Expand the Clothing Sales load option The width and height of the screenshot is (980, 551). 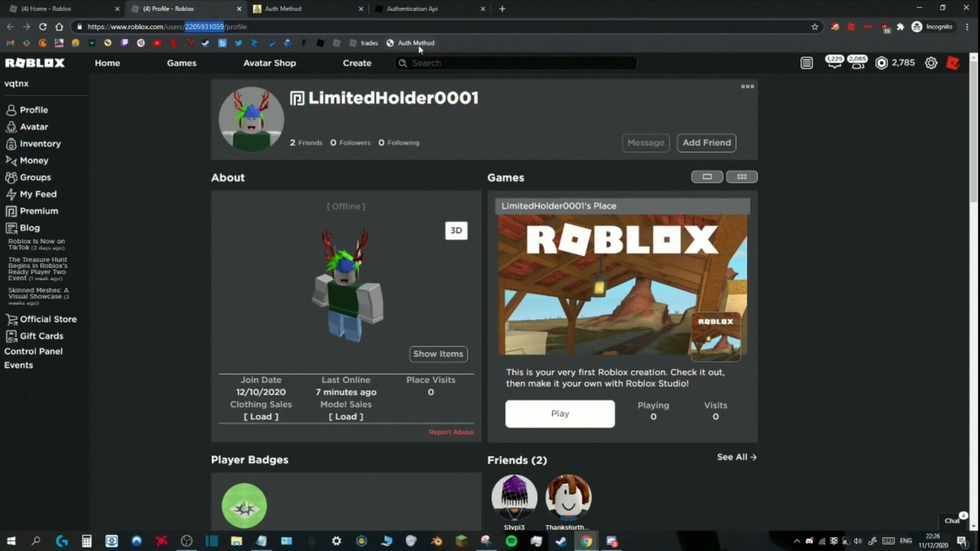pyautogui.click(x=261, y=416)
